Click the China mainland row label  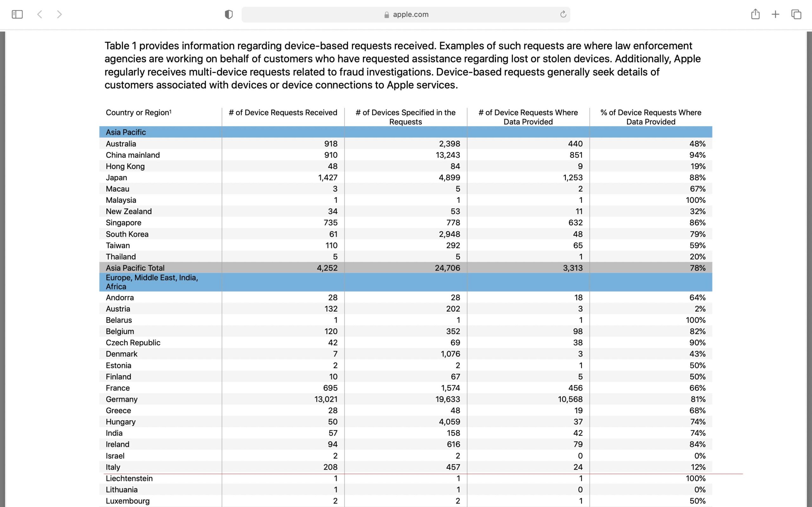[x=133, y=155]
